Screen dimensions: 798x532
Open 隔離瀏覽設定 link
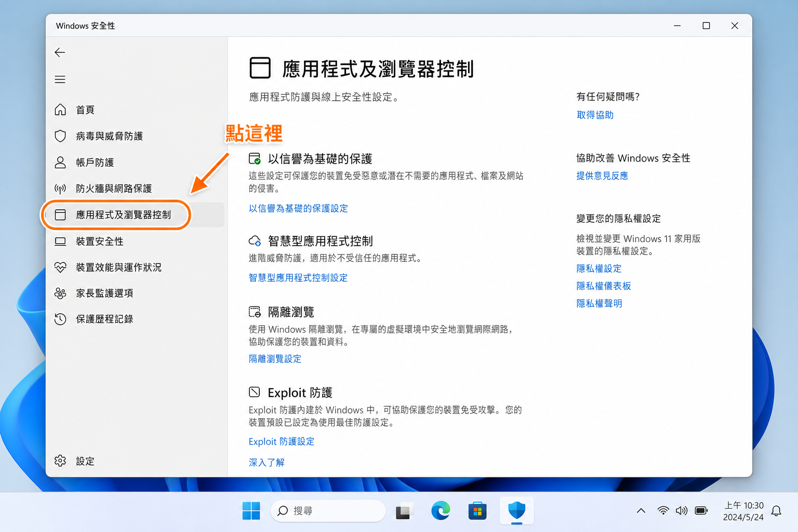[x=275, y=359]
